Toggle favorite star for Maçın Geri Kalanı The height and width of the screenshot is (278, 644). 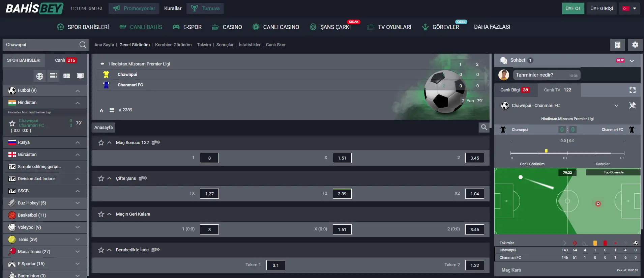coord(101,214)
